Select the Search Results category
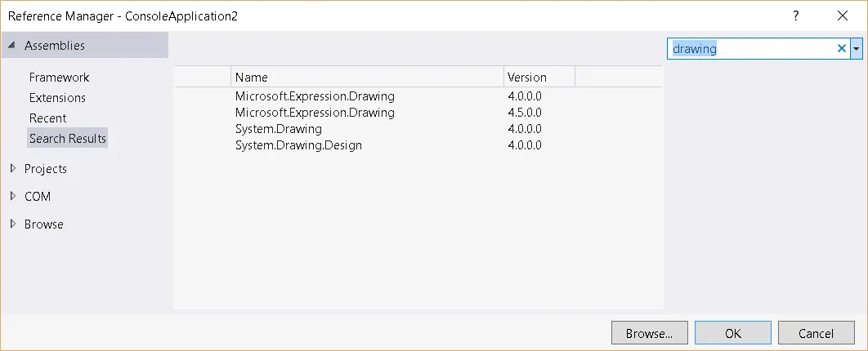Viewport: 868px width, 351px height. click(68, 139)
